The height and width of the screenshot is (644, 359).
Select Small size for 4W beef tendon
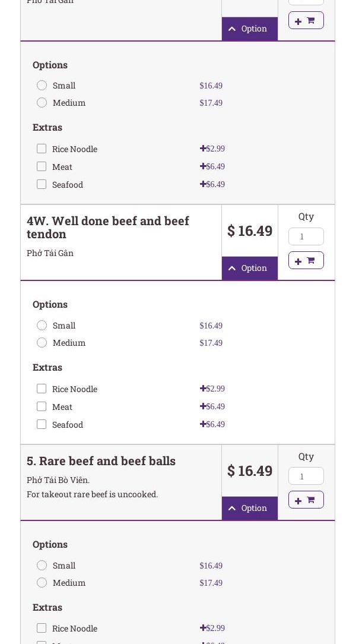click(42, 326)
